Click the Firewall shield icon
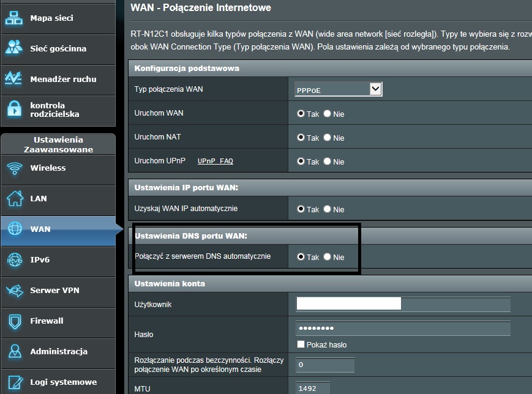This screenshot has width=532, height=394. pyautogui.click(x=15, y=321)
